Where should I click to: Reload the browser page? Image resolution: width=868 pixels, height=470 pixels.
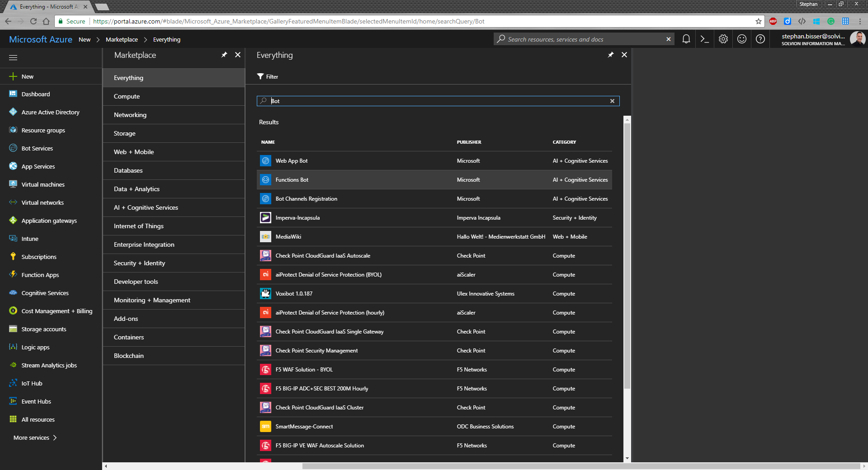click(33, 21)
